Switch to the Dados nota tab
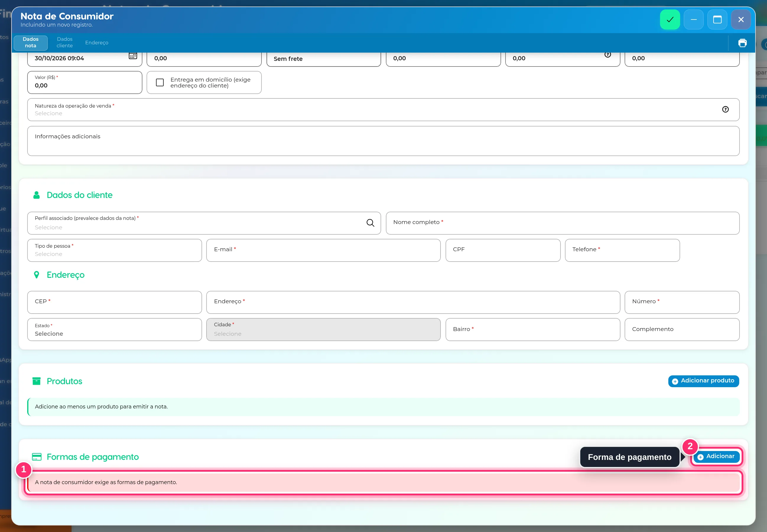 point(31,42)
